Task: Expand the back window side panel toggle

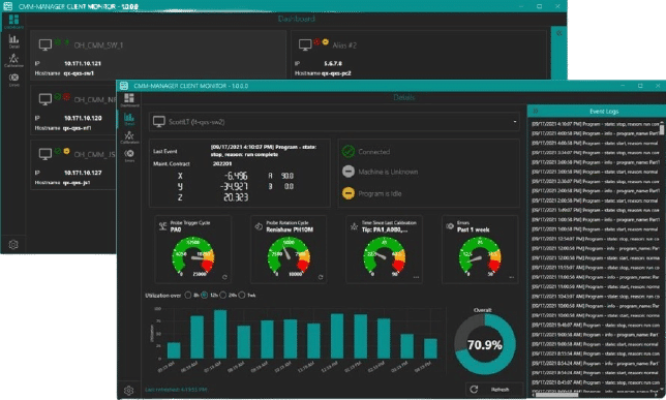Action: tap(559, 33)
